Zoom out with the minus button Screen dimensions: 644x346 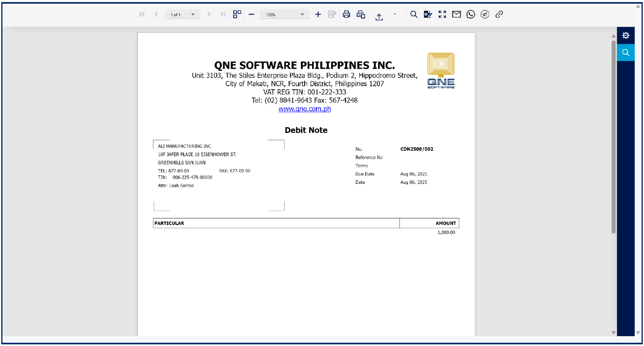click(x=251, y=14)
